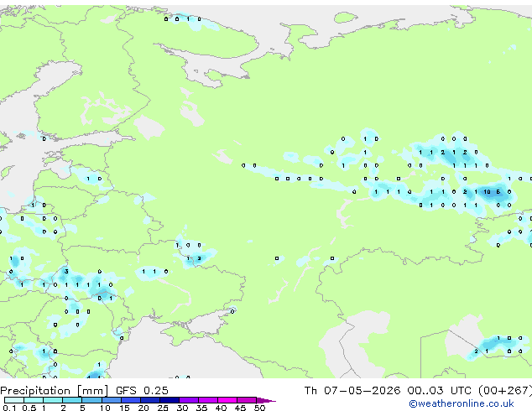Click the 25–30 mm navy legend swatch
532x411 pixels.
[x=170, y=400]
